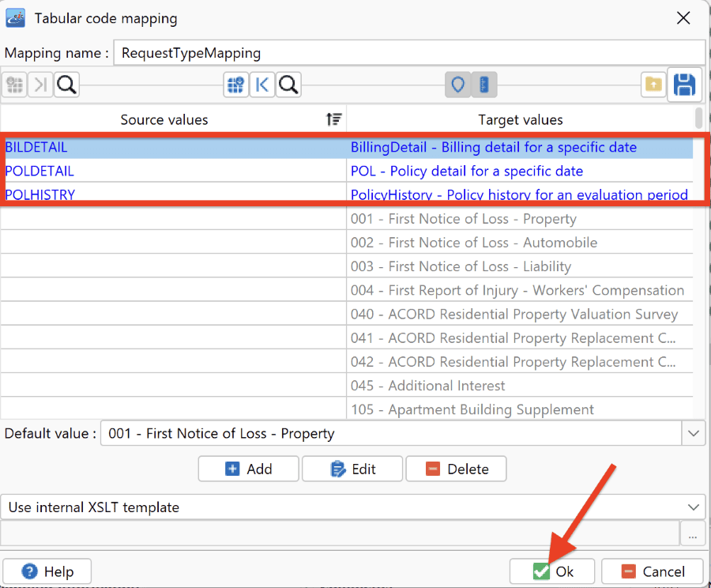Open source values search magnifier
Image resolution: width=711 pixels, height=588 pixels.
[x=66, y=85]
